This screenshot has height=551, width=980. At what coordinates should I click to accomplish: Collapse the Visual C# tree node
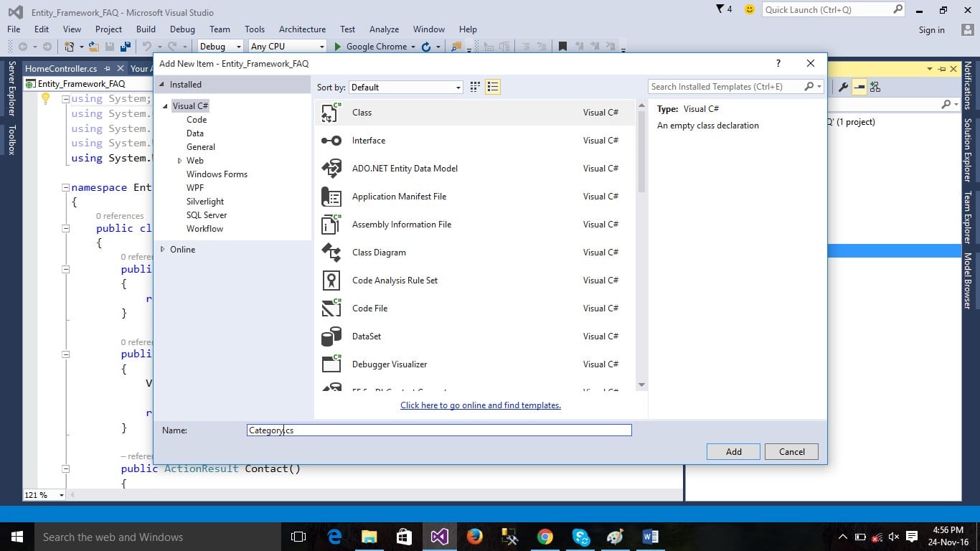tap(166, 106)
